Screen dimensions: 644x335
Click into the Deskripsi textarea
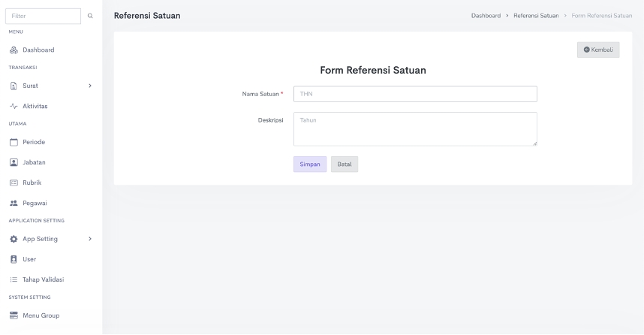(415, 128)
